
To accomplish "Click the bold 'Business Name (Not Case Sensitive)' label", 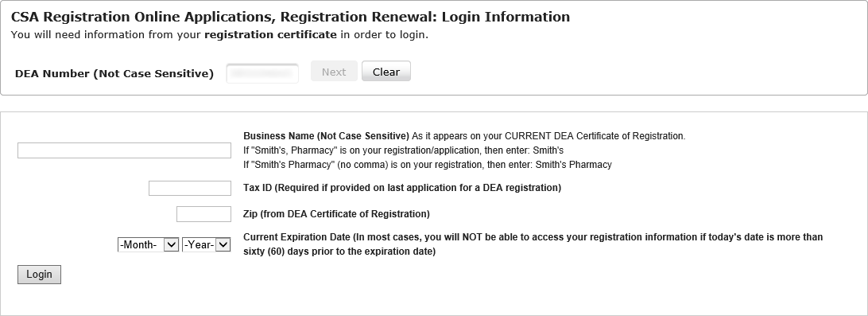I will pos(326,136).
